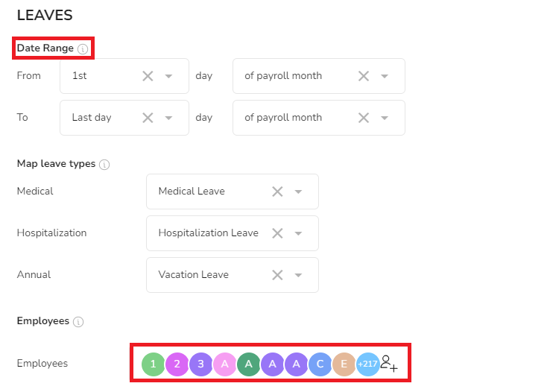Screen dimensions: 553x392
Task: Select the employee avatar labeled C
Action: pyautogui.click(x=320, y=364)
